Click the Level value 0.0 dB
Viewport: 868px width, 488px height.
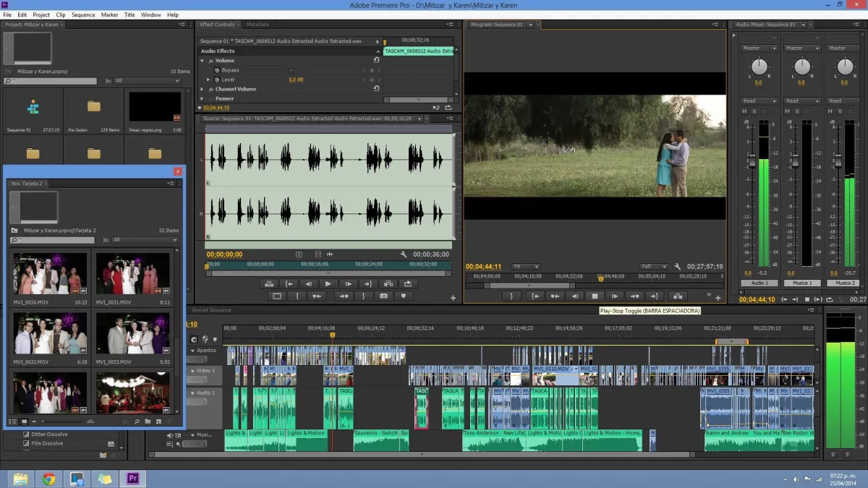tap(296, 80)
